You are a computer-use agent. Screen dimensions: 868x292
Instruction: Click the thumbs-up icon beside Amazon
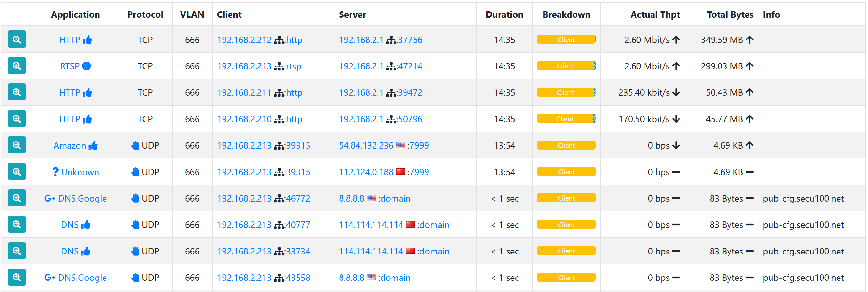(93, 145)
